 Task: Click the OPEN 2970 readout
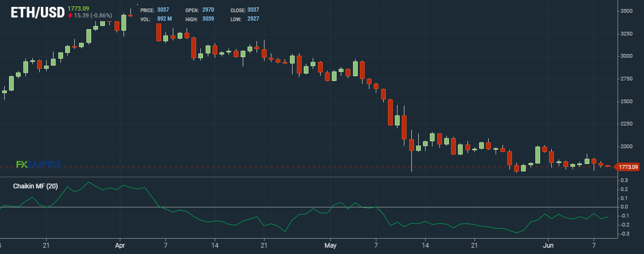click(x=200, y=10)
